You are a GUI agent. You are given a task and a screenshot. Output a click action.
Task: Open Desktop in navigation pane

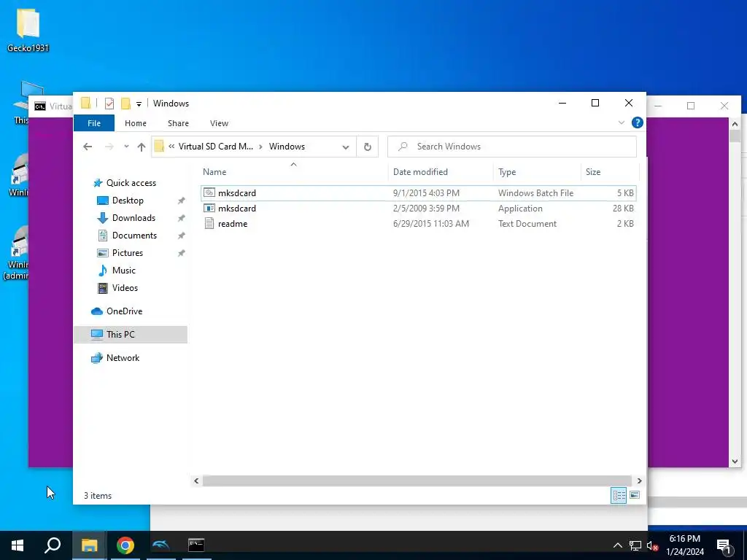(x=128, y=201)
